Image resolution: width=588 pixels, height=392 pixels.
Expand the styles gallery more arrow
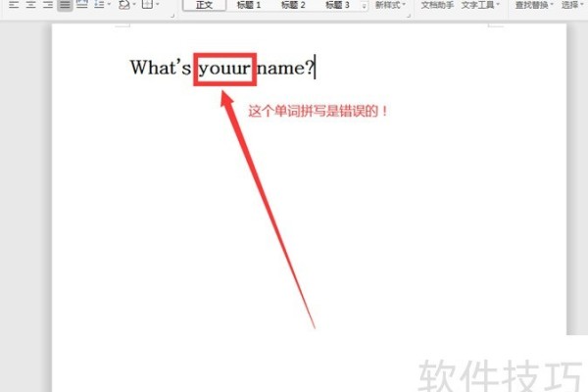[x=364, y=5]
